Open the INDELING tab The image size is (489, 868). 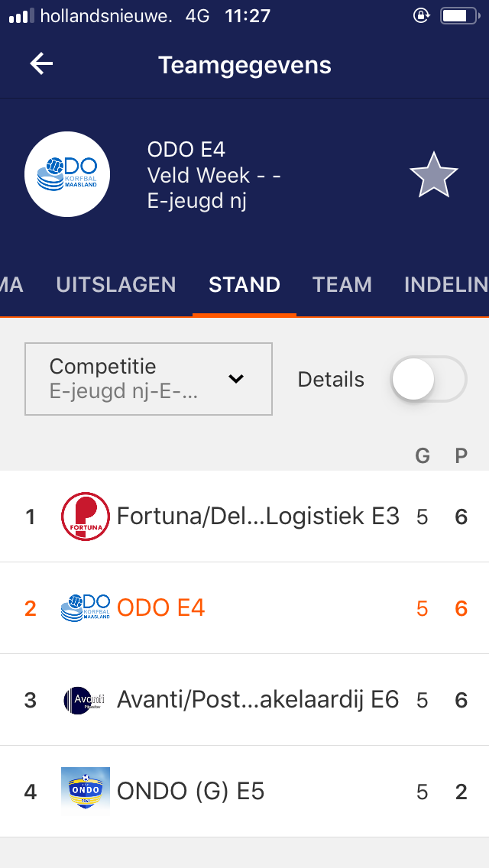pos(445,285)
